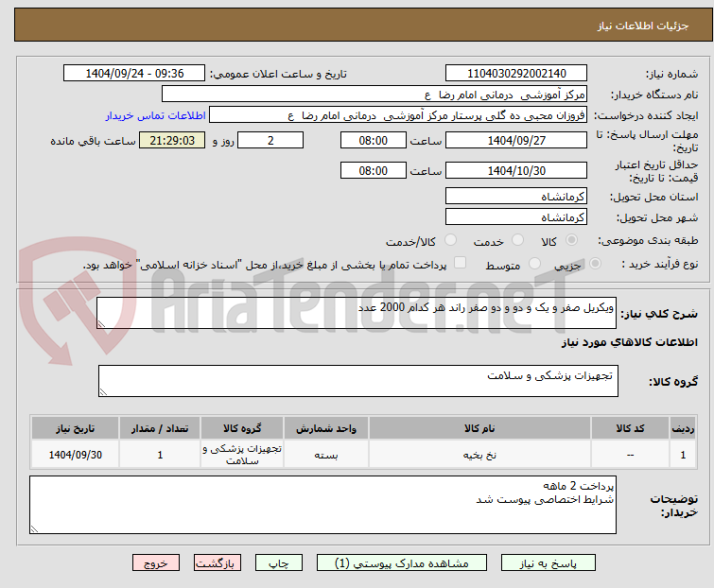Select the کالا radio button
The width and height of the screenshot is (714, 588).
(571, 240)
